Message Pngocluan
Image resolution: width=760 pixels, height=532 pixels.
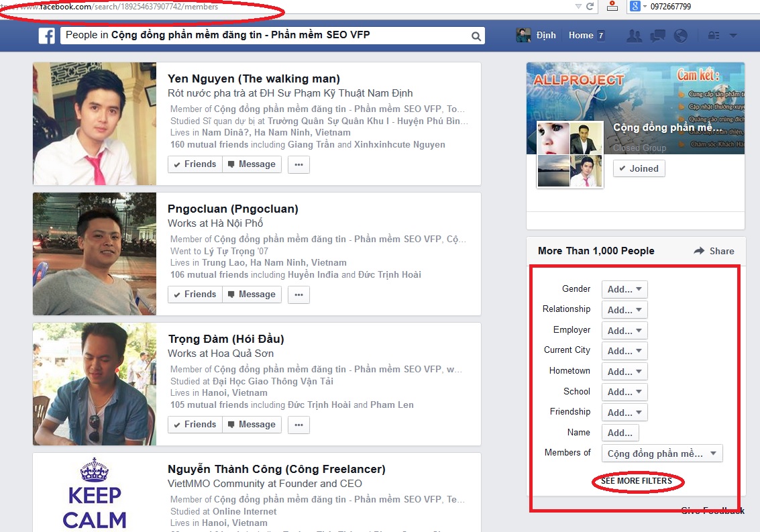click(252, 295)
